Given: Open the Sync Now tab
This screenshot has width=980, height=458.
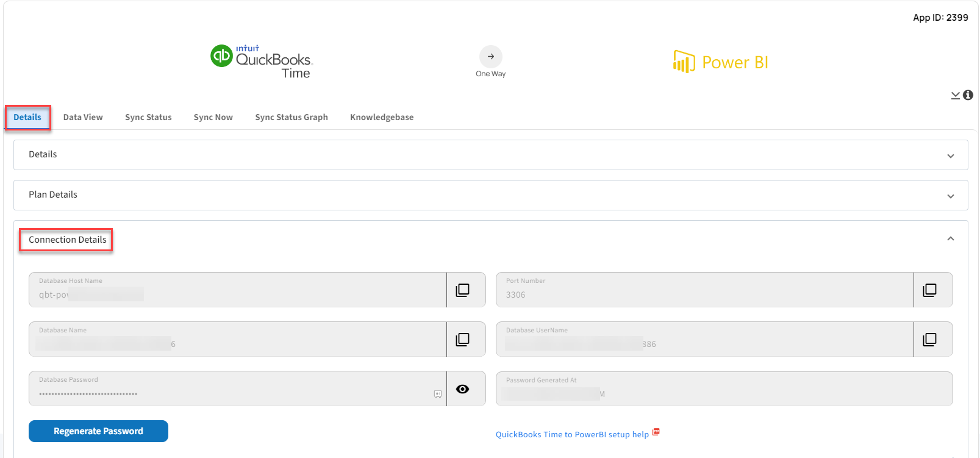Looking at the screenshot, I should click(x=213, y=117).
